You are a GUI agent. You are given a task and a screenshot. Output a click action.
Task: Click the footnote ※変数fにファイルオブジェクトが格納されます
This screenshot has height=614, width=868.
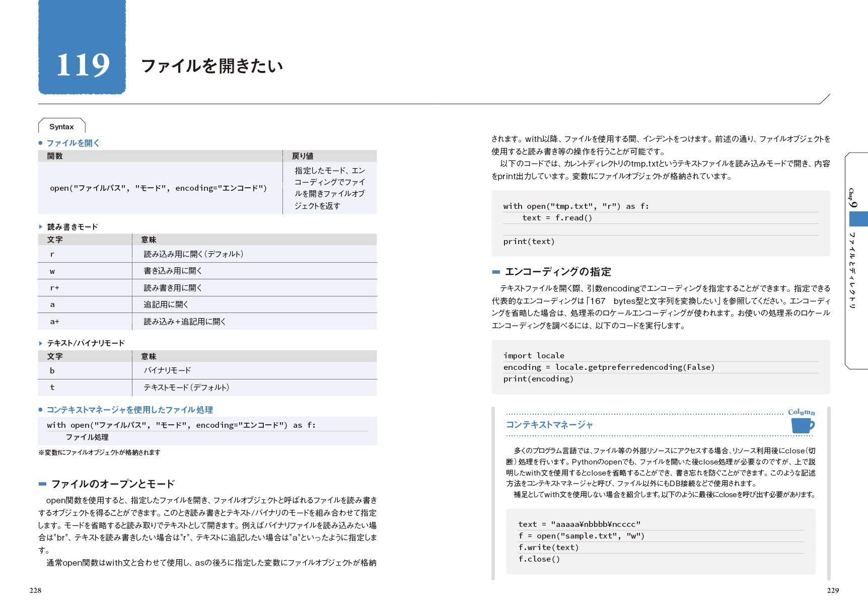coord(99,452)
